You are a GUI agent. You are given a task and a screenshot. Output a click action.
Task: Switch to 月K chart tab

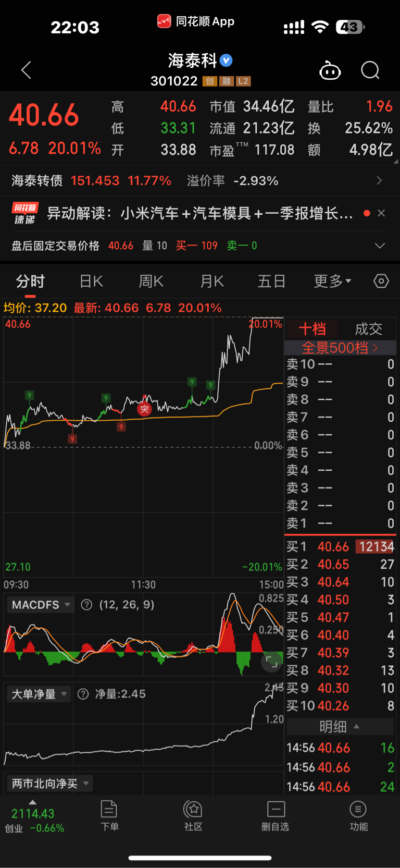(x=212, y=282)
